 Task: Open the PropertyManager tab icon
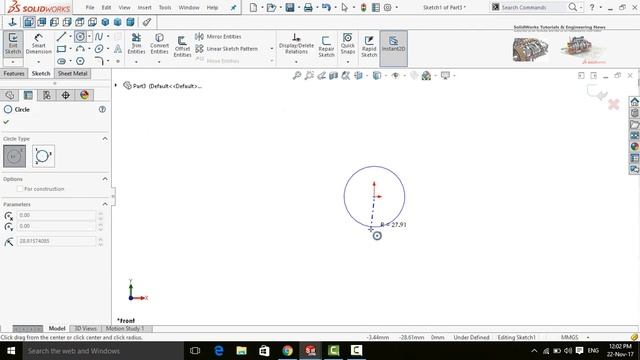[x=28, y=95]
